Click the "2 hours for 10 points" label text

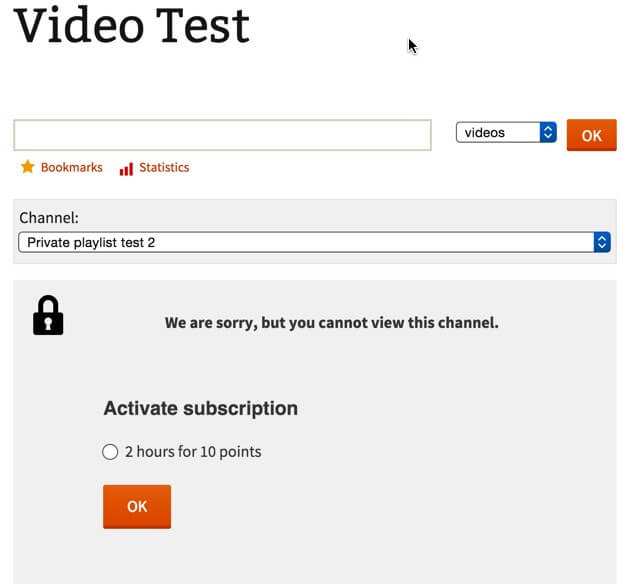[x=193, y=452]
